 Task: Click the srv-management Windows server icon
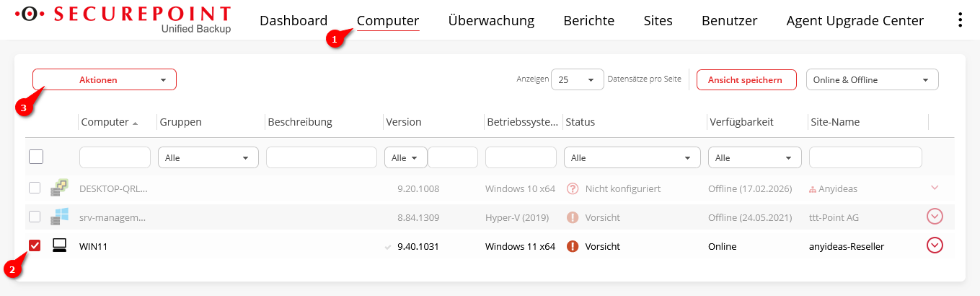pos(59,217)
